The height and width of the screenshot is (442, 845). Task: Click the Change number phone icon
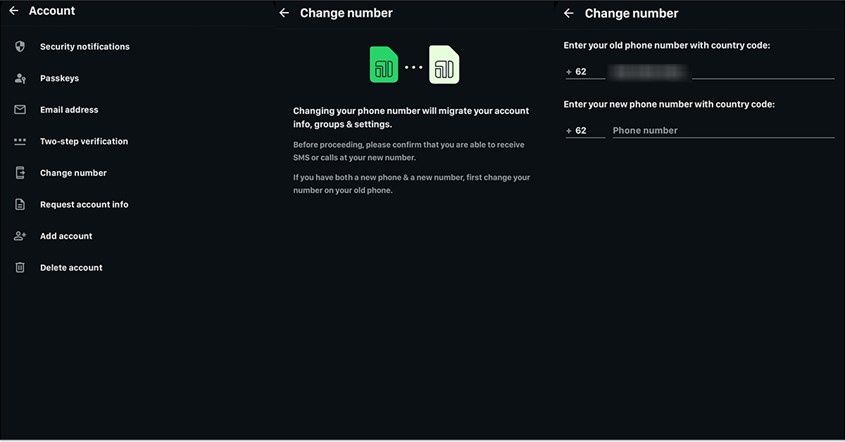(20, 173)
